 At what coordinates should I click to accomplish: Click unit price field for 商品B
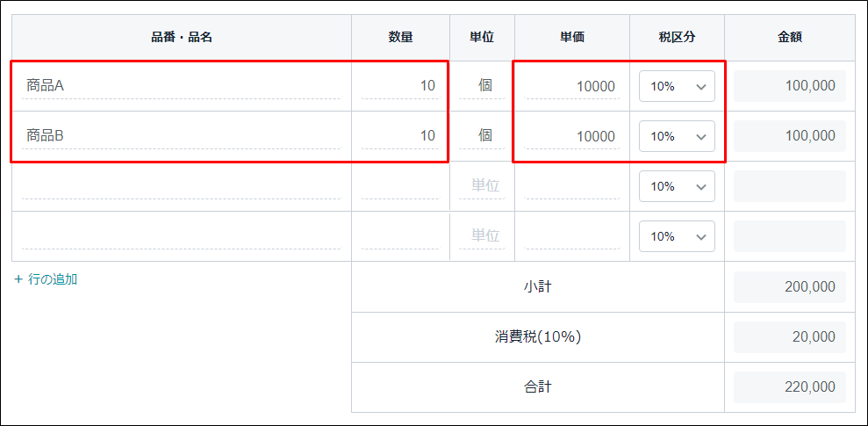[572, 136]
